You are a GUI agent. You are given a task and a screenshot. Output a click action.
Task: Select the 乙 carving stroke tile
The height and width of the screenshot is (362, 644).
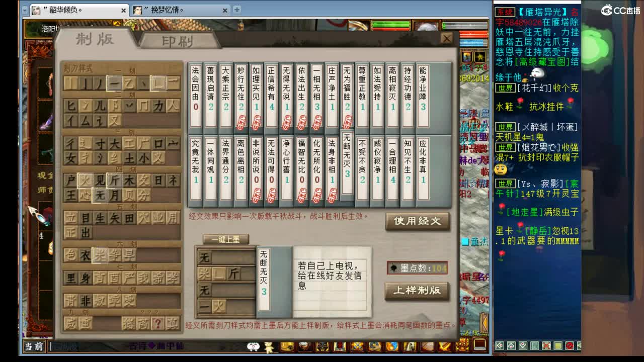point(129,83)
